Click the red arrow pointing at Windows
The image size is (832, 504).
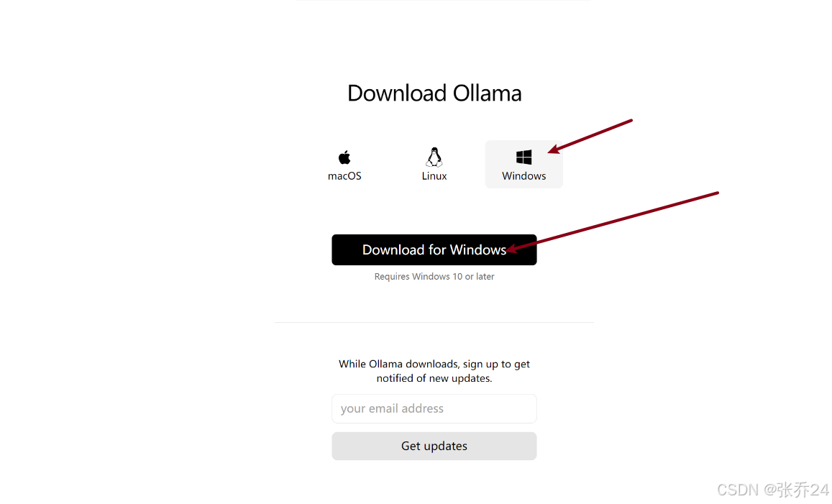590,137
